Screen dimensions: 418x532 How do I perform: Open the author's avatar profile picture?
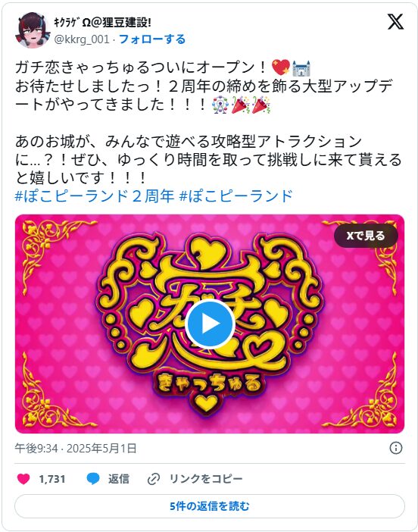(x=33, y=30)
